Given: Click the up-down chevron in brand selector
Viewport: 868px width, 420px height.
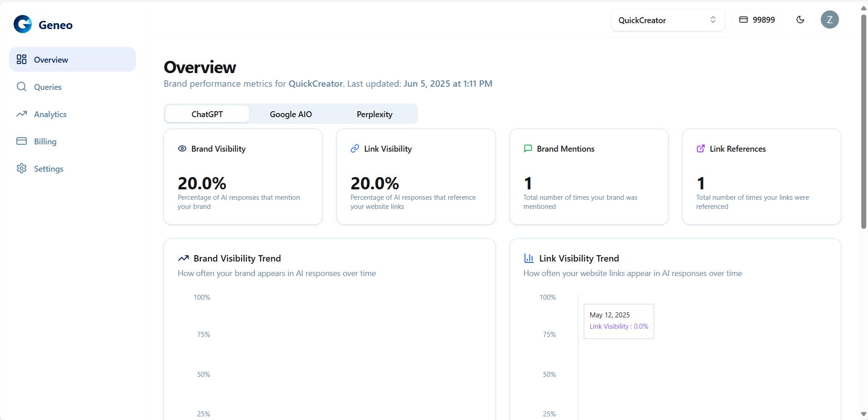Looking at the screenshot, I should coord(713,20).
